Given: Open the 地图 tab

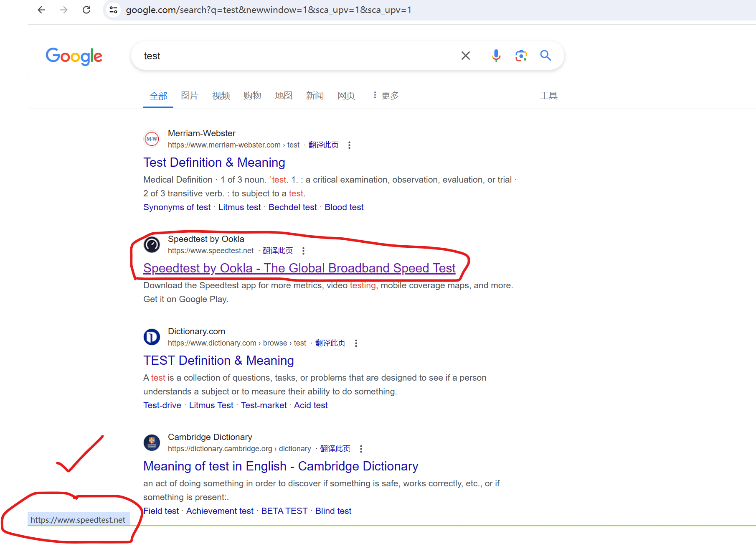Looking at the screenshot, I should tap(284, 96).
